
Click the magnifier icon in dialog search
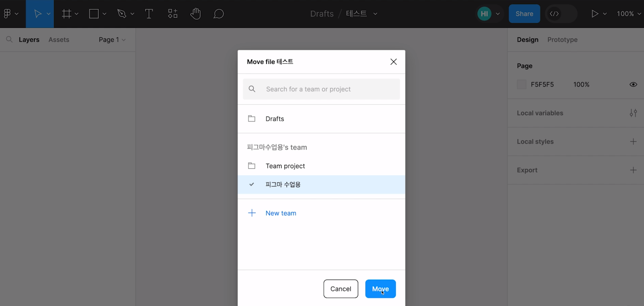[252, 89]
